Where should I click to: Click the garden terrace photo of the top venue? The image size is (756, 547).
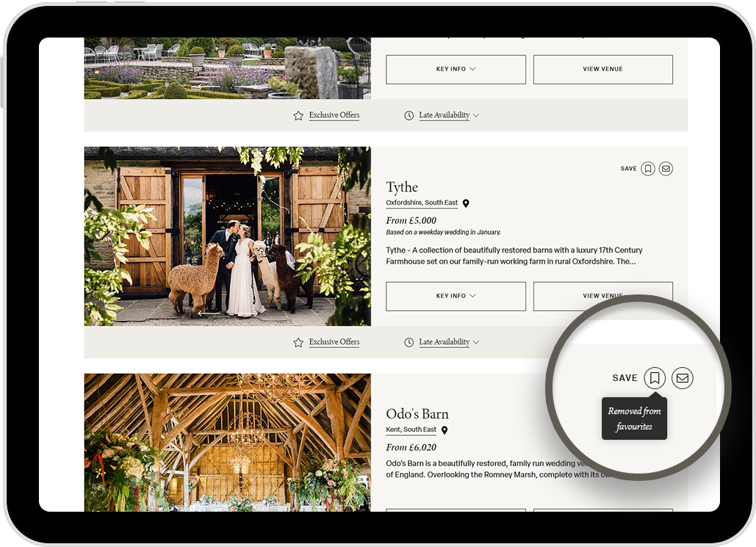[228, 68]
